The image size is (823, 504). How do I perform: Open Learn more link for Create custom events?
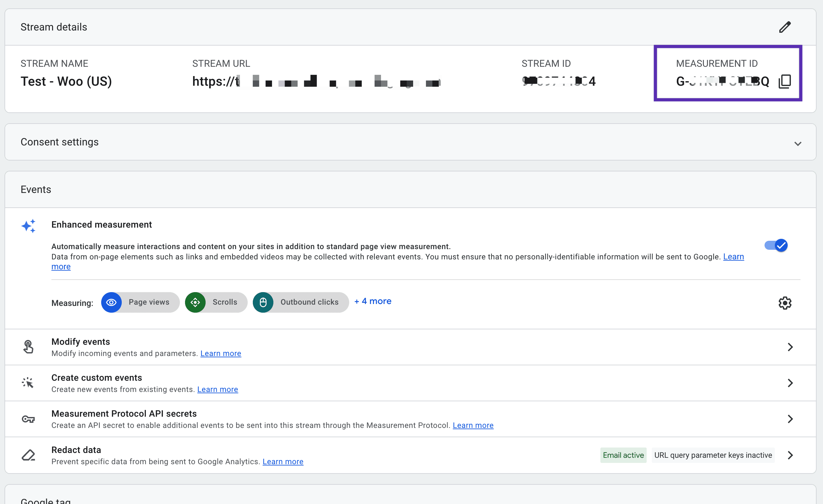tap(218, 389)
